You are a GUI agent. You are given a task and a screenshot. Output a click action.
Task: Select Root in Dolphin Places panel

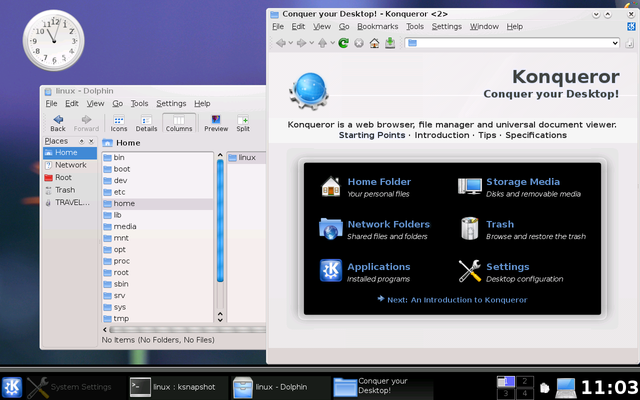coord(70,178)
